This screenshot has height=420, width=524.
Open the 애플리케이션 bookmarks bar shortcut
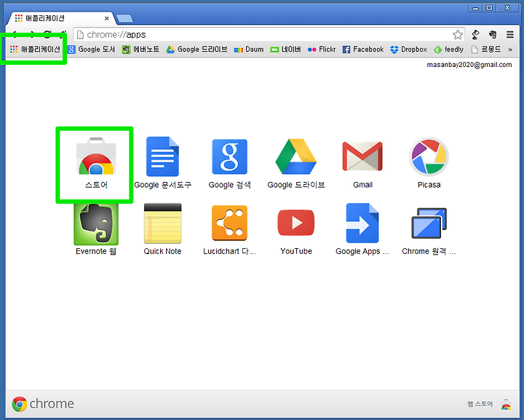tap(35, 49)
